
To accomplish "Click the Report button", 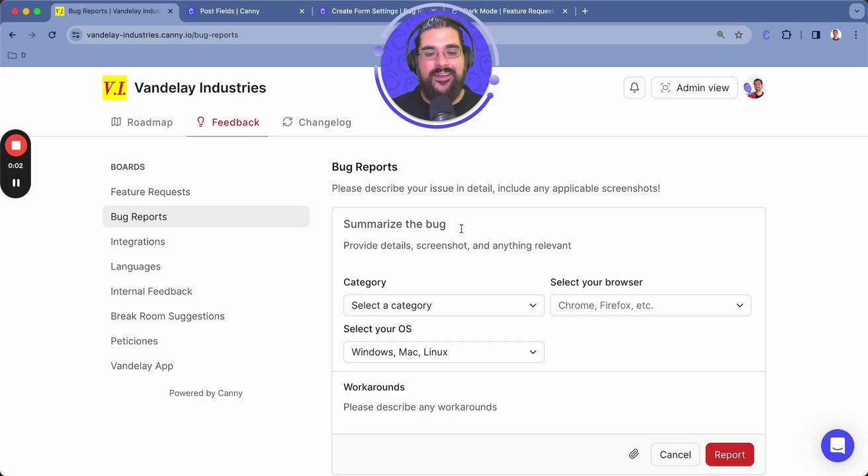I will (729, 455).
